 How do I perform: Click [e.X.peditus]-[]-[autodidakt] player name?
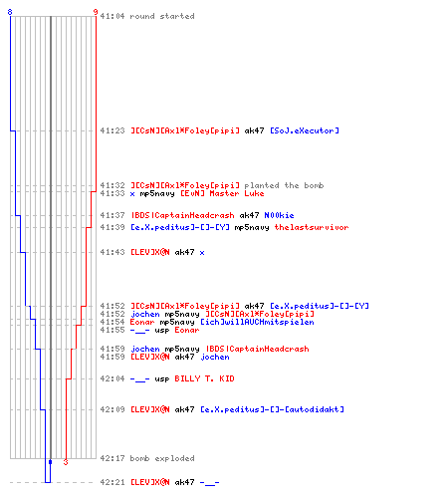tap(272, 409)
